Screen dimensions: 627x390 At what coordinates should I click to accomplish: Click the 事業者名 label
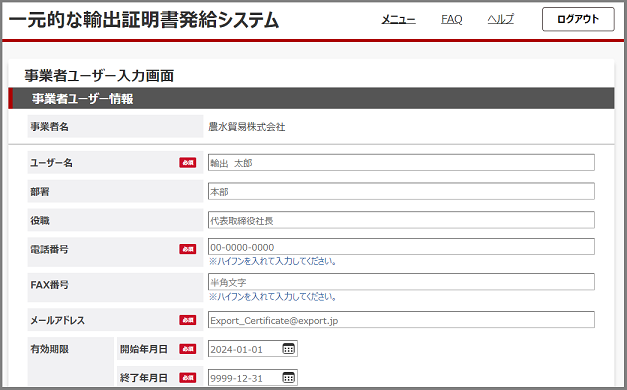pyautogui.click(x=50, y=127)
